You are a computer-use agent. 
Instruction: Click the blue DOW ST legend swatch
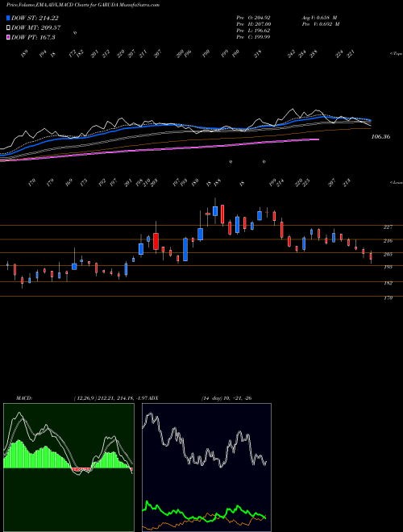pyautogui.click(x=8, y=18)
